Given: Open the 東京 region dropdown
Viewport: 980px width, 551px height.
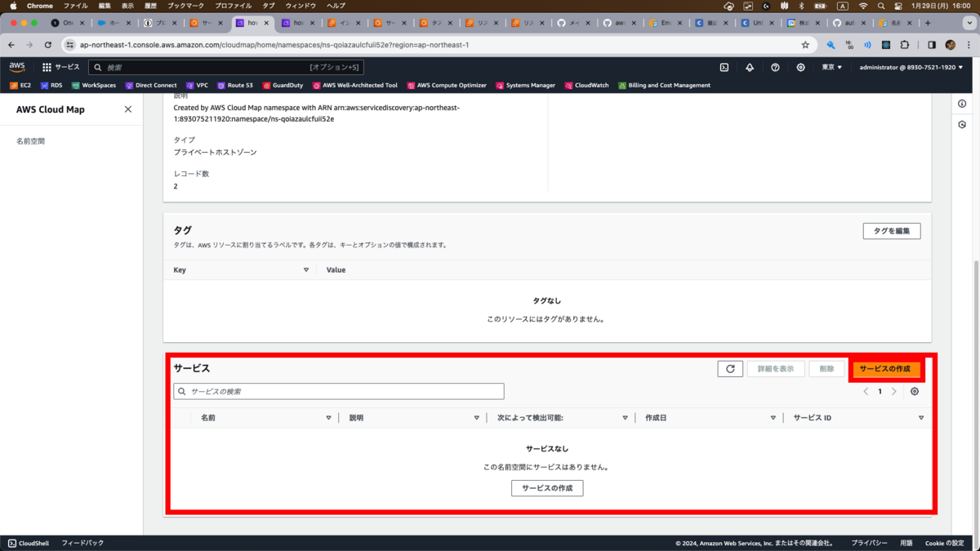Looking at the screenshot, I should [832, 67].
